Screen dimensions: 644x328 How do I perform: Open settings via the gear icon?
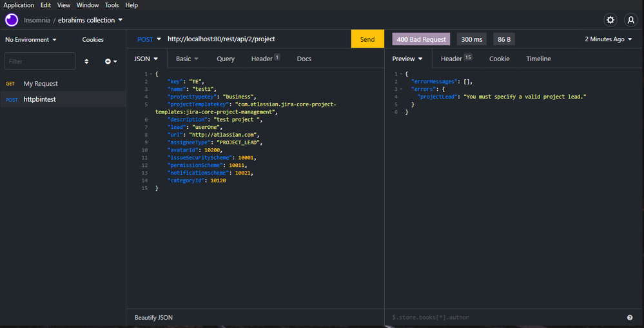coord(610,20)
